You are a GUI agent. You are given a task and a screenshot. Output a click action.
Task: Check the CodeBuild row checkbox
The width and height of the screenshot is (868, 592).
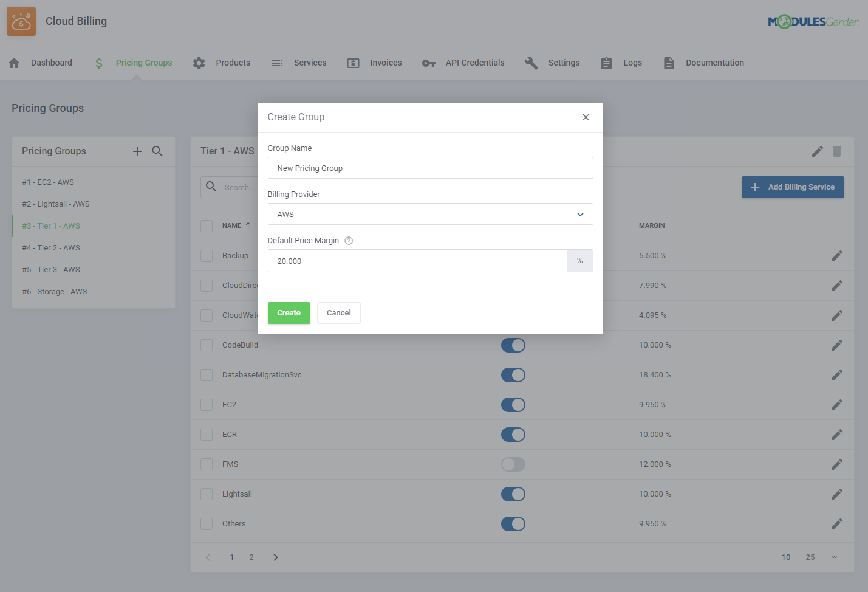pos(207,345)
